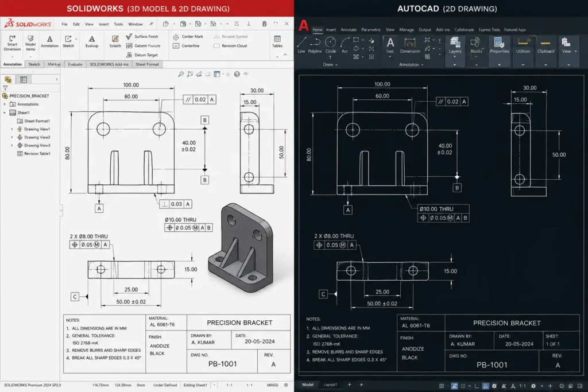Screen dimensions: 588x392
Task: Select Sheet Format1 tree item
Action: point(33,121)
